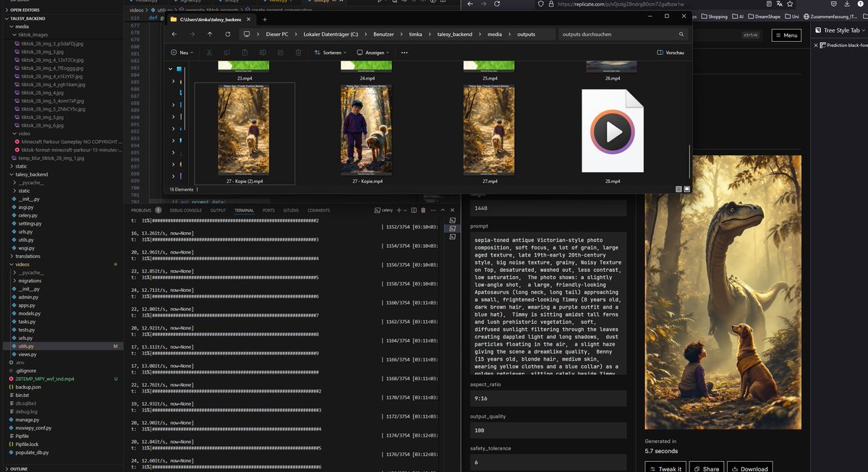
Task: Click the Paste icon in Explorer toolbar
Action: click(x=244, y=53)
